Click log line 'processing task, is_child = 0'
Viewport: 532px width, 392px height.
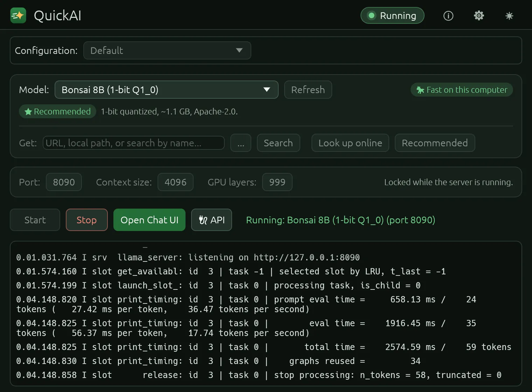coord(218,286)
